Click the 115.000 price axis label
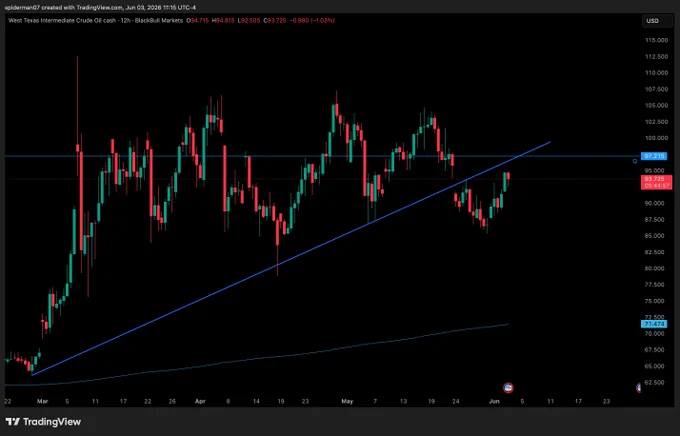Screen dimensions: 680x436 click(x=656, y=40)
